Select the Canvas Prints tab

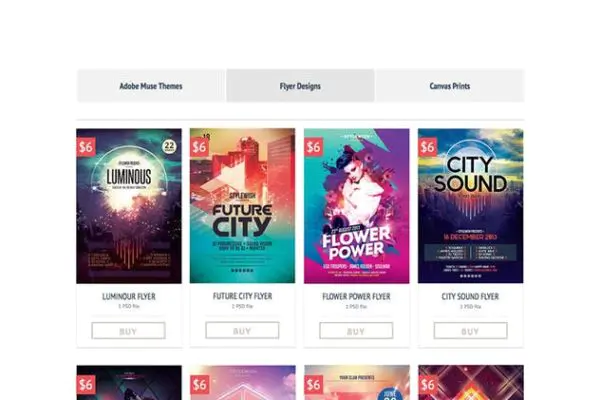[450, 86]
